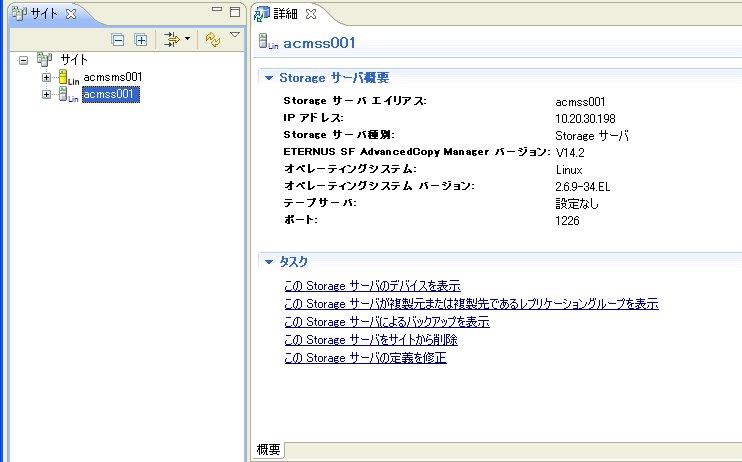Click the サイト root node icon
The image size is (742, 462).
pos(44,60)
